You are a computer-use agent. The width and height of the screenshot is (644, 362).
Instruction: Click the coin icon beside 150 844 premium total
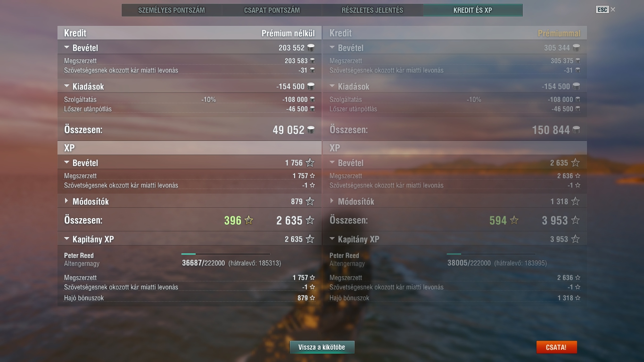(577, 130)
